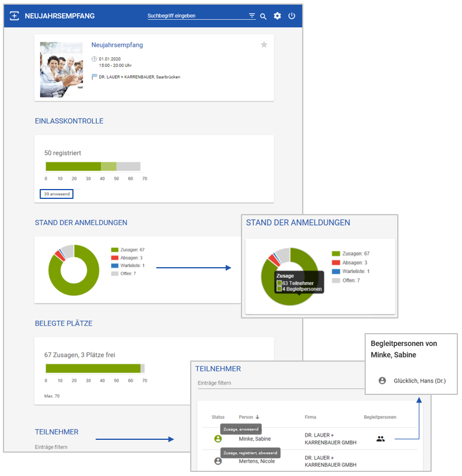Click gray status icon of Mertens, Nicole

(x=218, y=461)
